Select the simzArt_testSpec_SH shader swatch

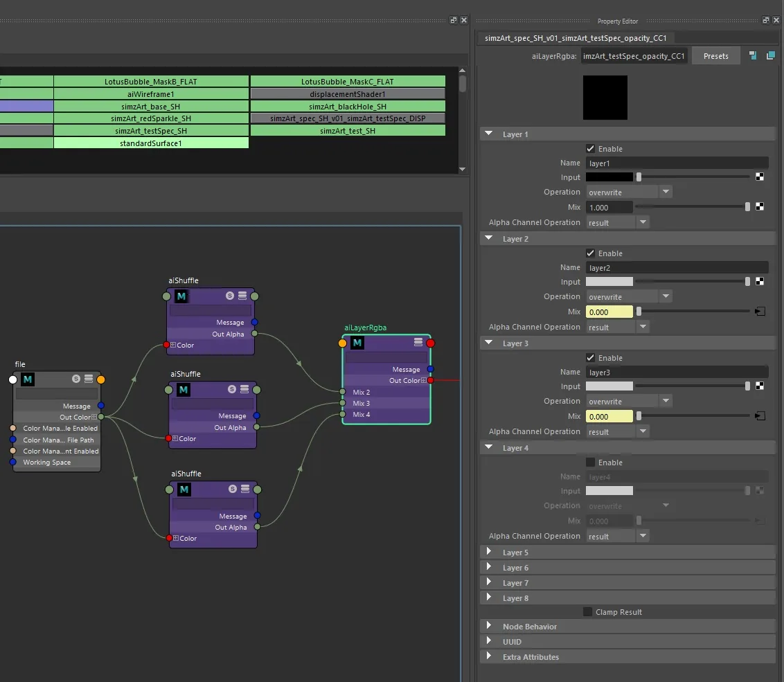pos(151,130)
